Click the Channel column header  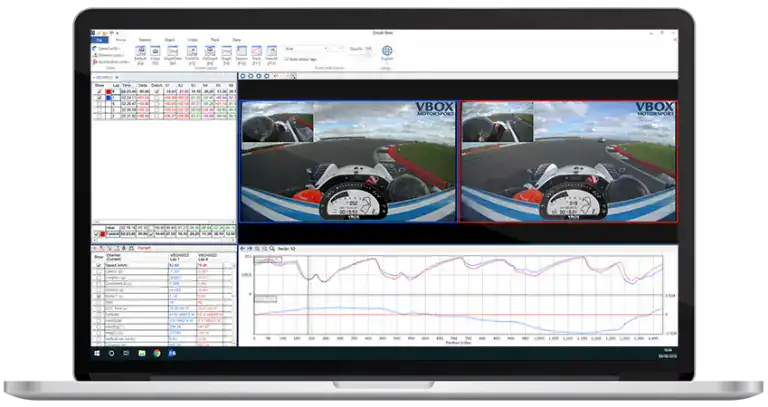pos(113,258)
